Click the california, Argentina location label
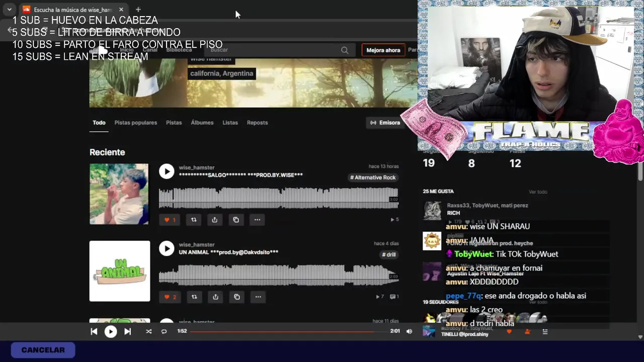Screen dimensions: 644x362 (222, 73)
